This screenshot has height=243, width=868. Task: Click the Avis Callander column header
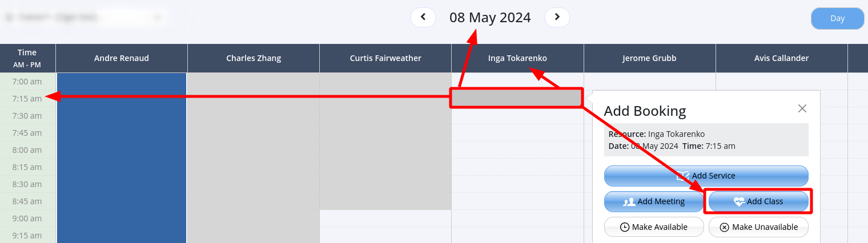(781, 58)
